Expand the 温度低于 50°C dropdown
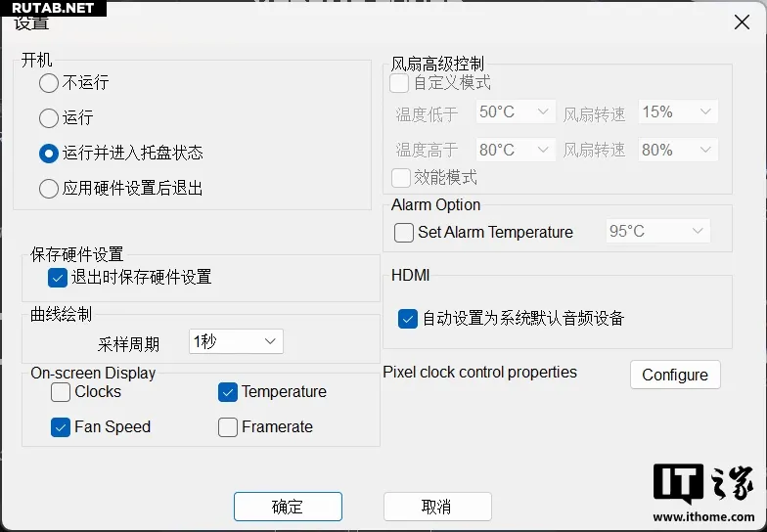This screenshot has width=767, height=532. click(515, 111)
